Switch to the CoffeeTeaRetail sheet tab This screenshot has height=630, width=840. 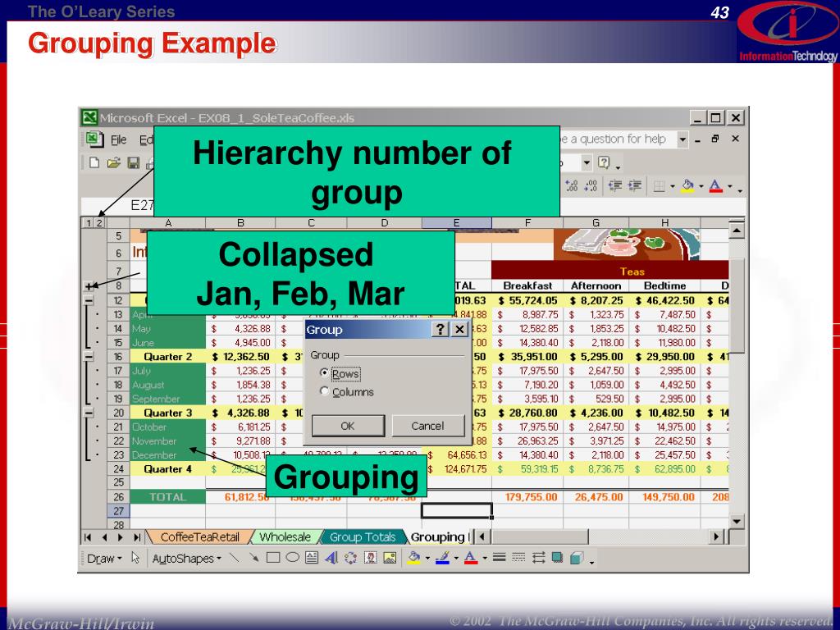199,536
